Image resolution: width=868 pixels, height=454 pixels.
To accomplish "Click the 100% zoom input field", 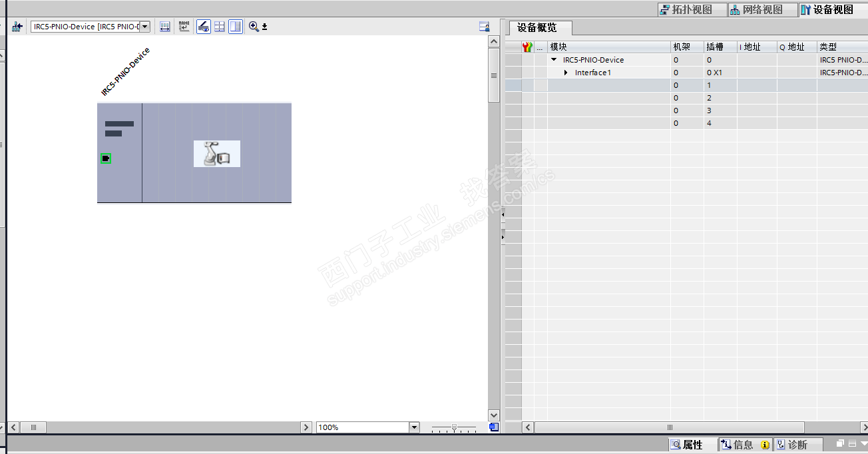I will point(362,427).
